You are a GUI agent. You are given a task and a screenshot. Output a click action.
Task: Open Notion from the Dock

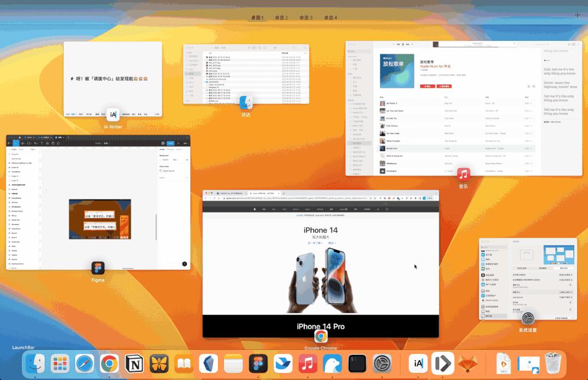click(x=134, y=364)
